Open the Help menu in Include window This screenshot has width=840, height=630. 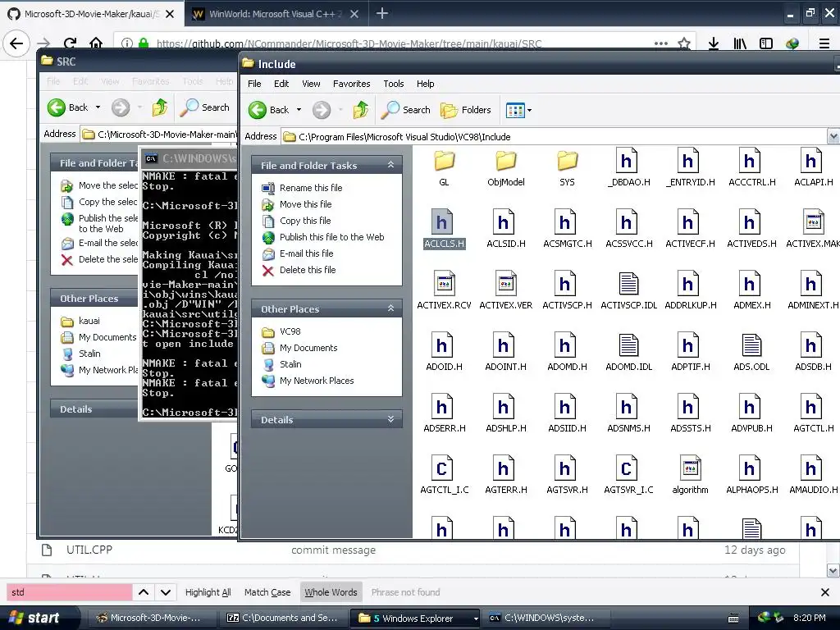pos(426,84)
